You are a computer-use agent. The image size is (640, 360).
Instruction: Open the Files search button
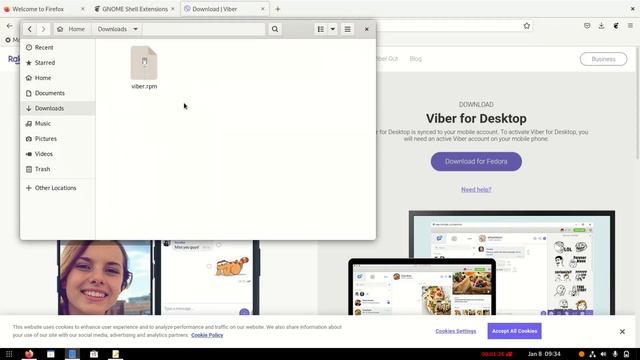tap(275, 29)
